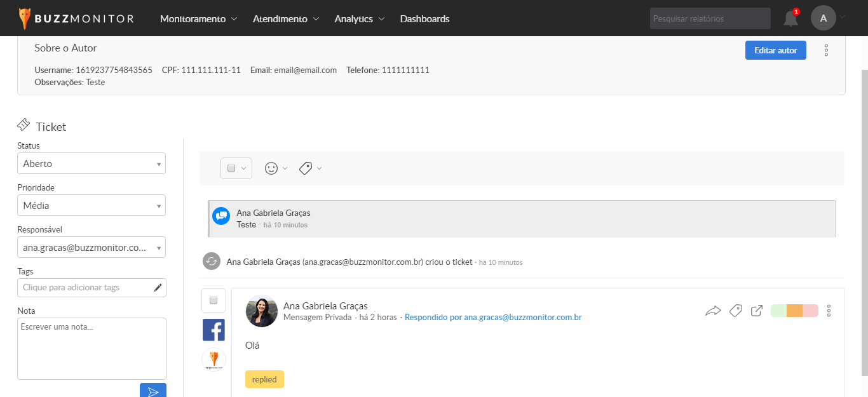This screenshot has width=868, height=397.
Task: Open the Prioridade dropdown showing Média
Action: coord(92,206)
